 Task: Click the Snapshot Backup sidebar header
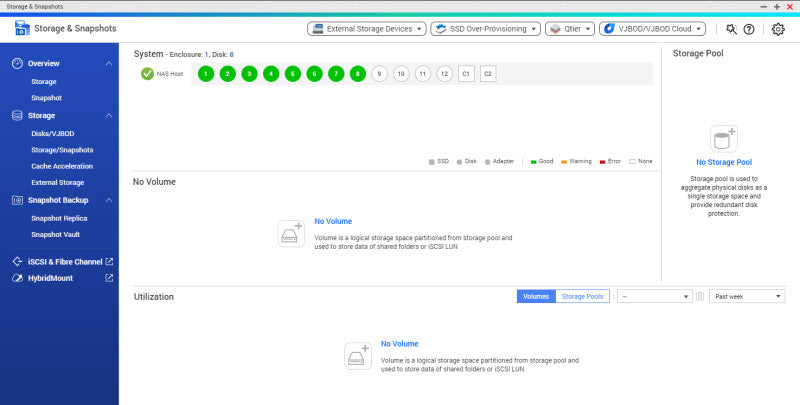coord(58,200)
